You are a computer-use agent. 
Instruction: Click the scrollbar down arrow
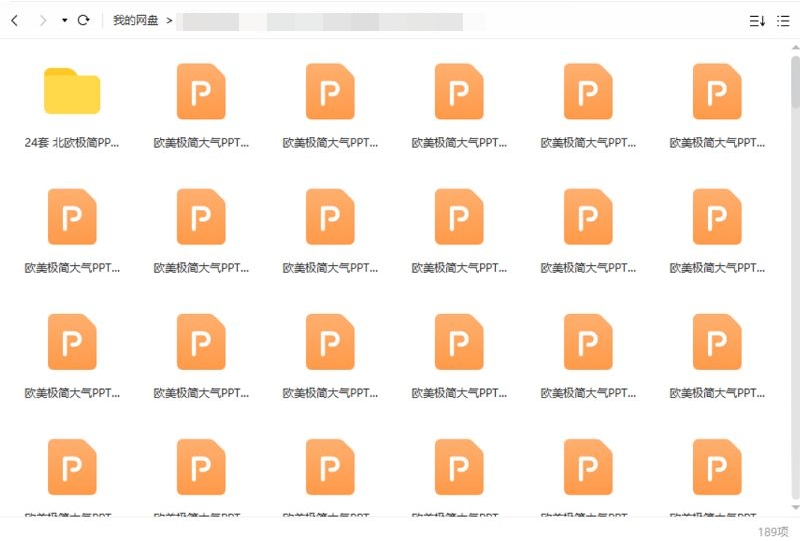(795, 507)
